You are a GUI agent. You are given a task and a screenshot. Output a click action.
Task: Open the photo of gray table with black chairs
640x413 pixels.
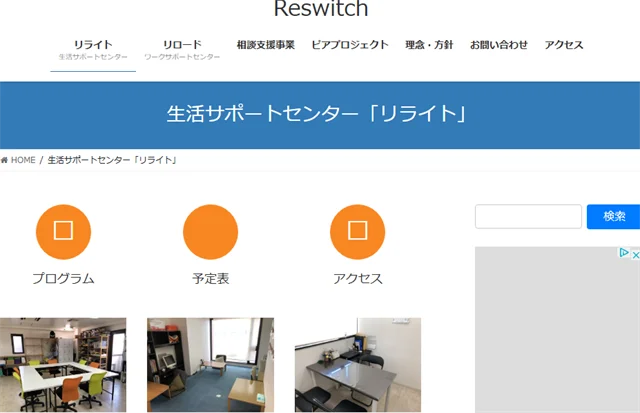357,365
